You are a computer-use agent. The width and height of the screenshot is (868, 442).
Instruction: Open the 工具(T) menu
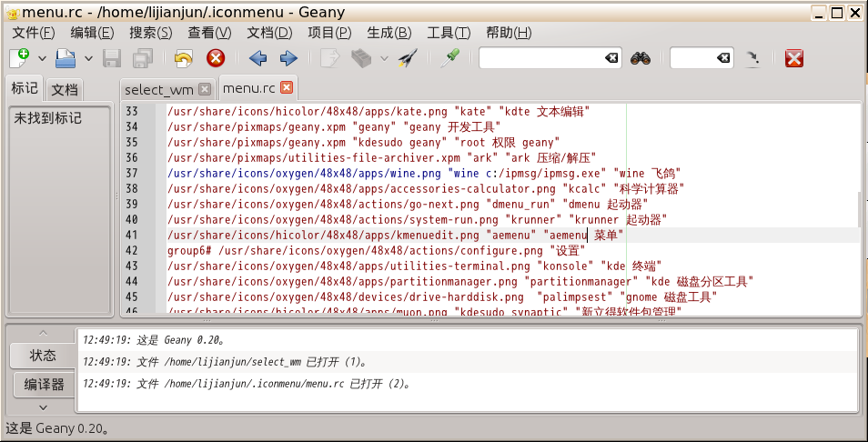tap(449, 33)
